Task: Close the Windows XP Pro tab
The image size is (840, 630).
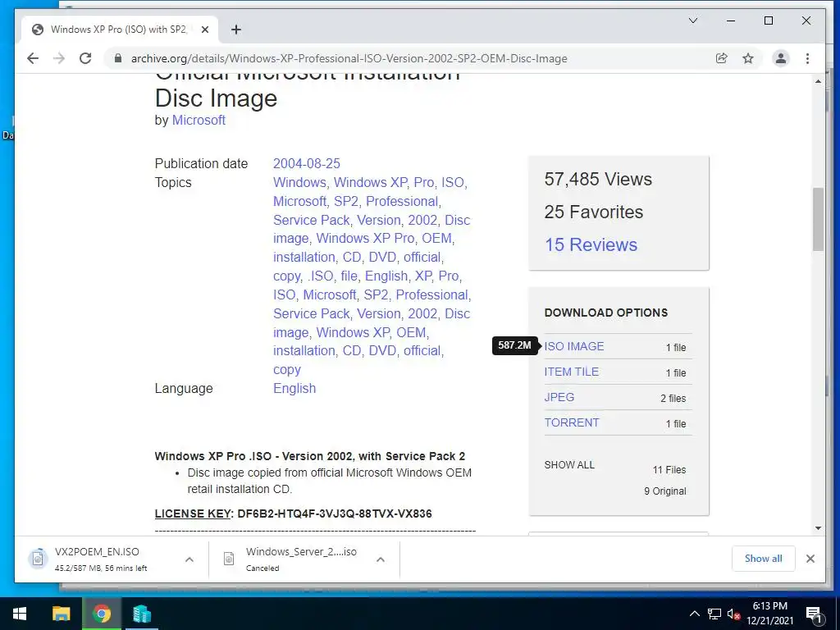Action: pyautogui.click(x=204, y=30)
